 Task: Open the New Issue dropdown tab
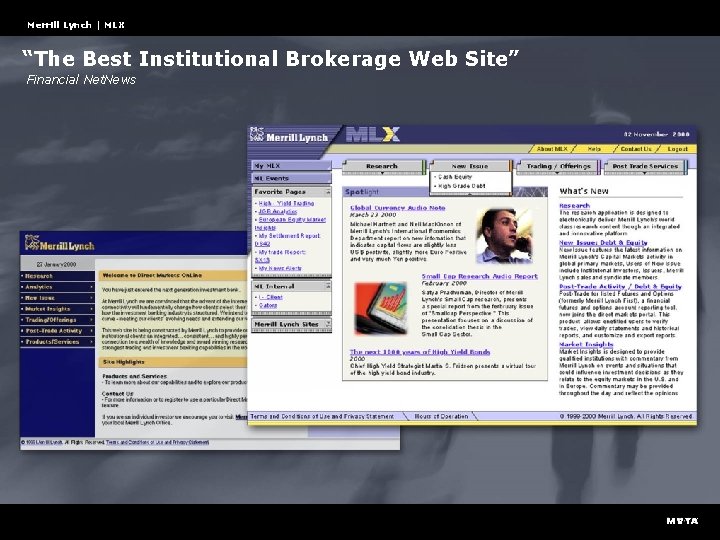(x=470, y=166)
